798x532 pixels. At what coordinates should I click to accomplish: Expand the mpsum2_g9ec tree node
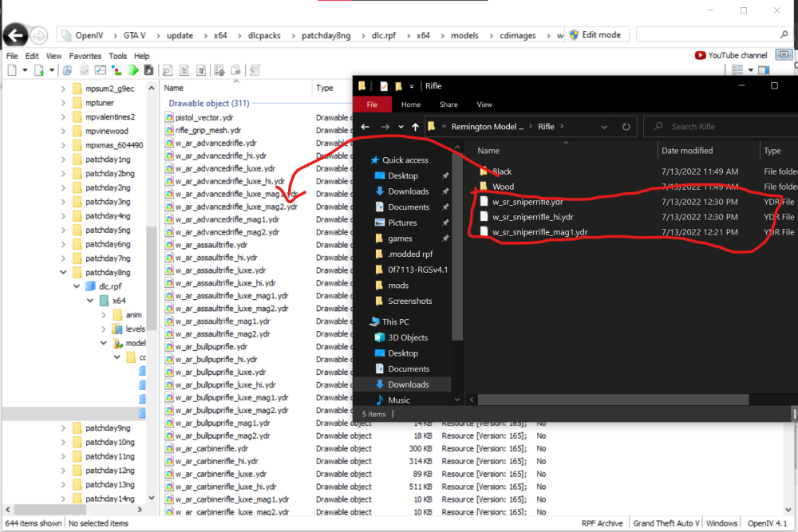click(63, 89)
